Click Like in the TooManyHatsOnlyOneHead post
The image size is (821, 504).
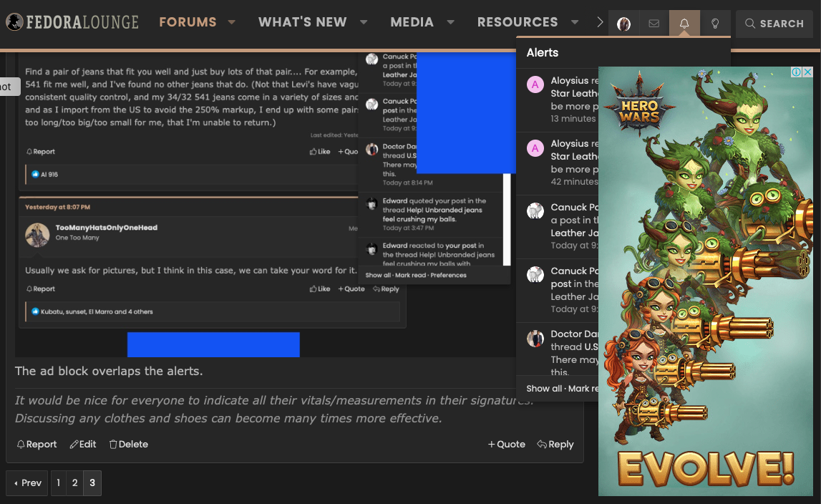tap(320, 289)
